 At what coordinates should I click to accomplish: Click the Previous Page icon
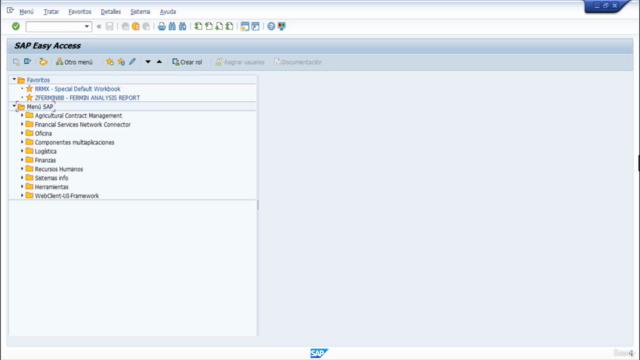coord(209,27)
